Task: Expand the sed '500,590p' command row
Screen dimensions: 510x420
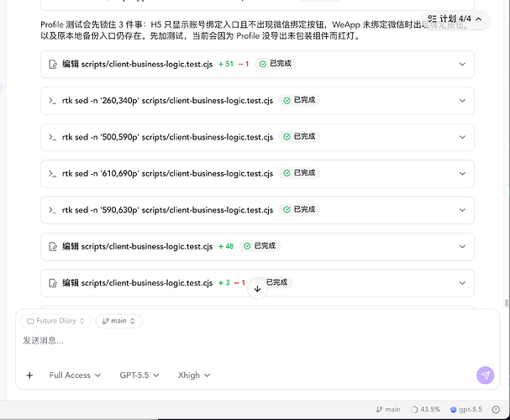Action: 462,137
